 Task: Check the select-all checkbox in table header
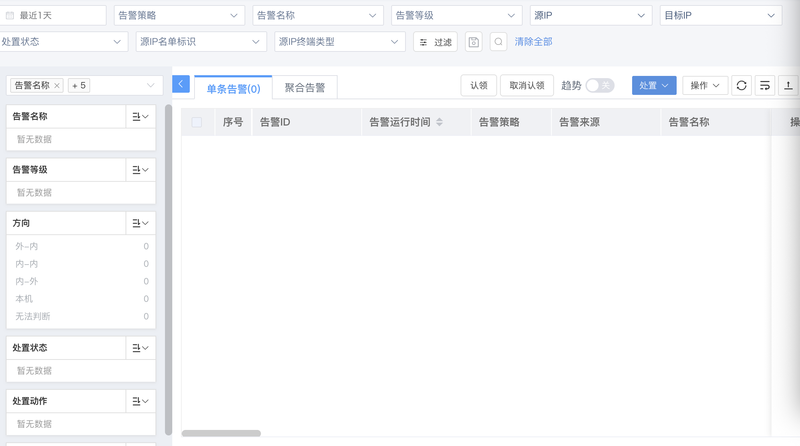[196, 122]
